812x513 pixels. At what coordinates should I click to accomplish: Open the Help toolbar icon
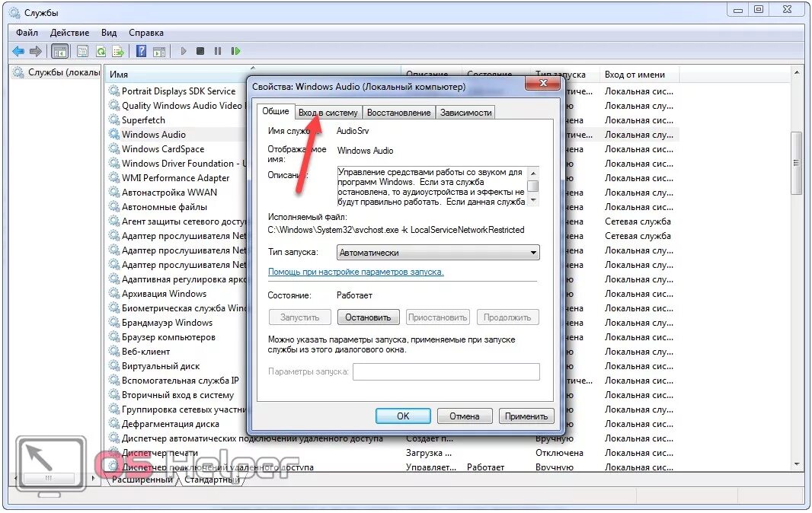point(142,51)
